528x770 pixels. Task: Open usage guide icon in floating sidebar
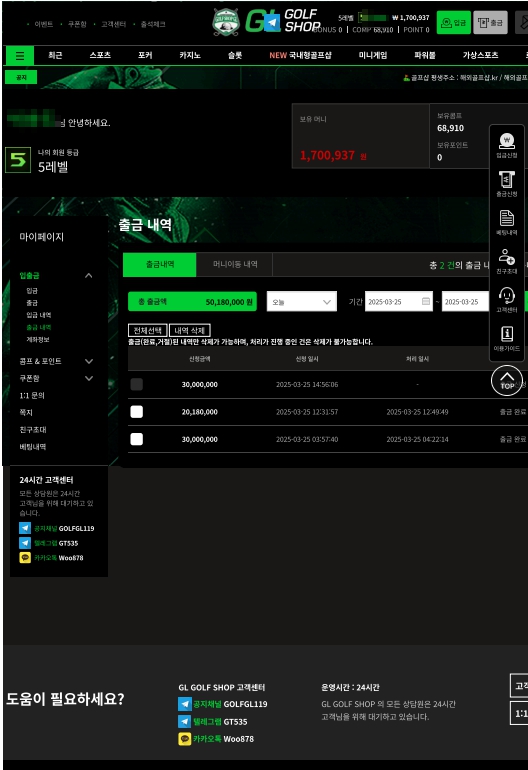coord(506,339)
